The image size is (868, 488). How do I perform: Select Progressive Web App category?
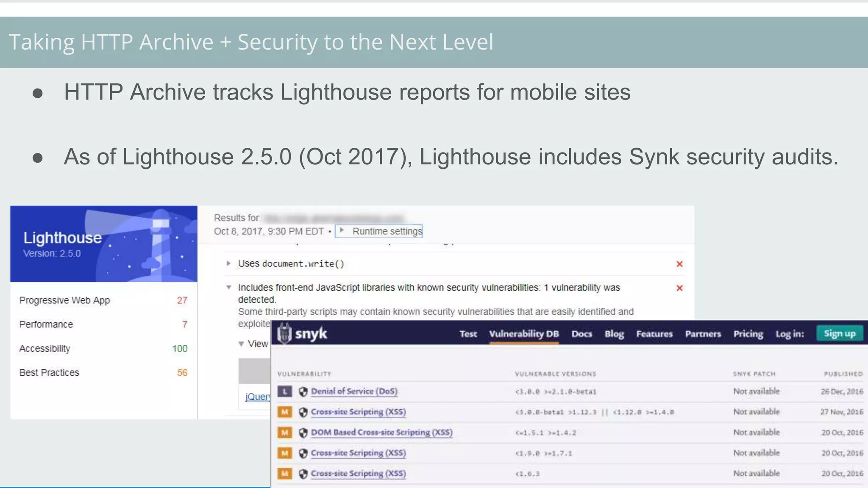pos(104,300)
